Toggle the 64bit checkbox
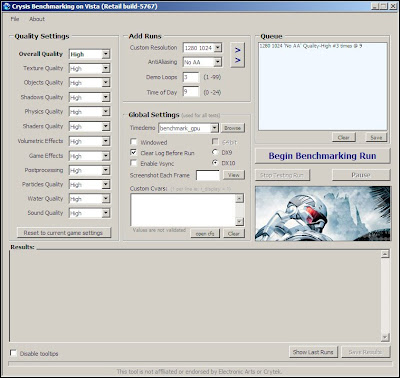The image size is (400, 378). 215,142
